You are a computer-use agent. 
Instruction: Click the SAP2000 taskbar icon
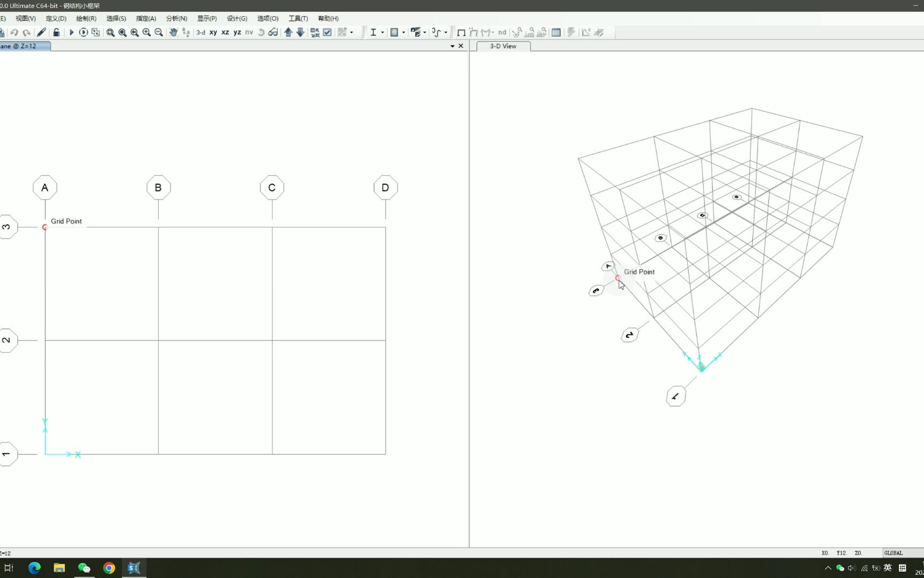point(134,568)
